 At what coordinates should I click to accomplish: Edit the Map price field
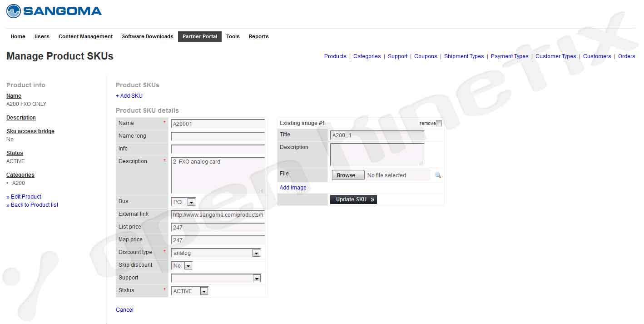218,240
